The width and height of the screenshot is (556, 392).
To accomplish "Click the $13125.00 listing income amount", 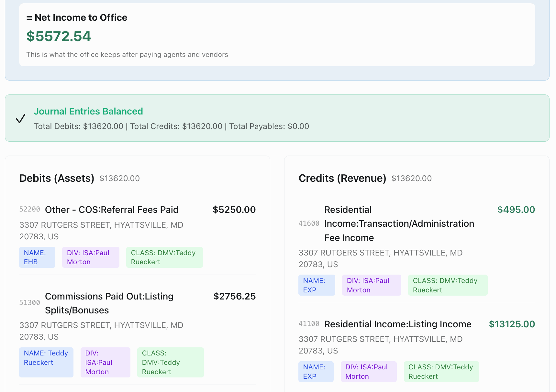I will tap(512, 324).
